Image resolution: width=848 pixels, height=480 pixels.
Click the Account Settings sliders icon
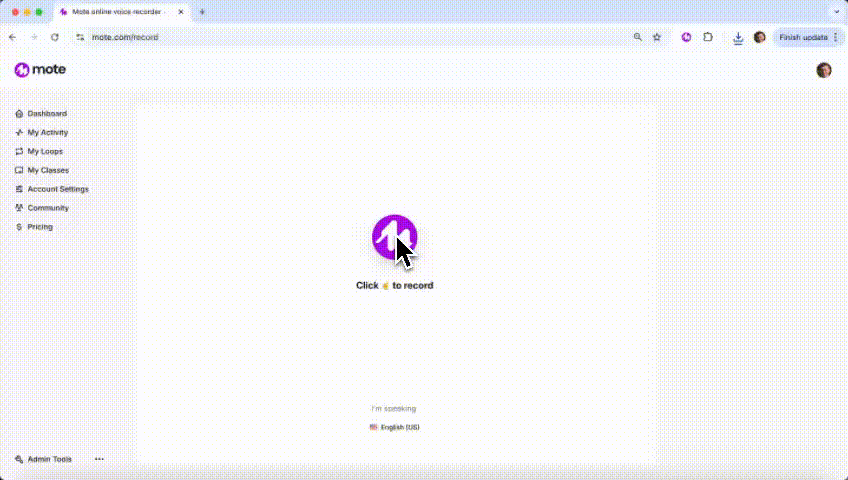tap(19, 189)
